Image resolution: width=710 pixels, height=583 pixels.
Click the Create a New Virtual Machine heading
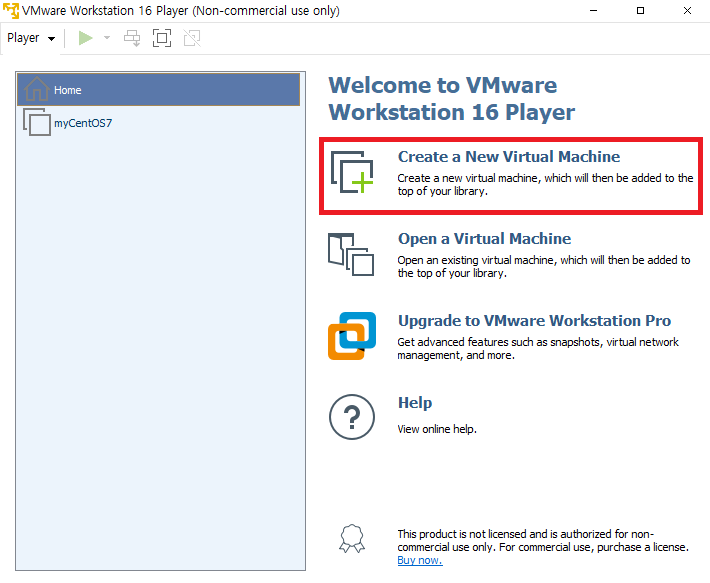(509, 157)
